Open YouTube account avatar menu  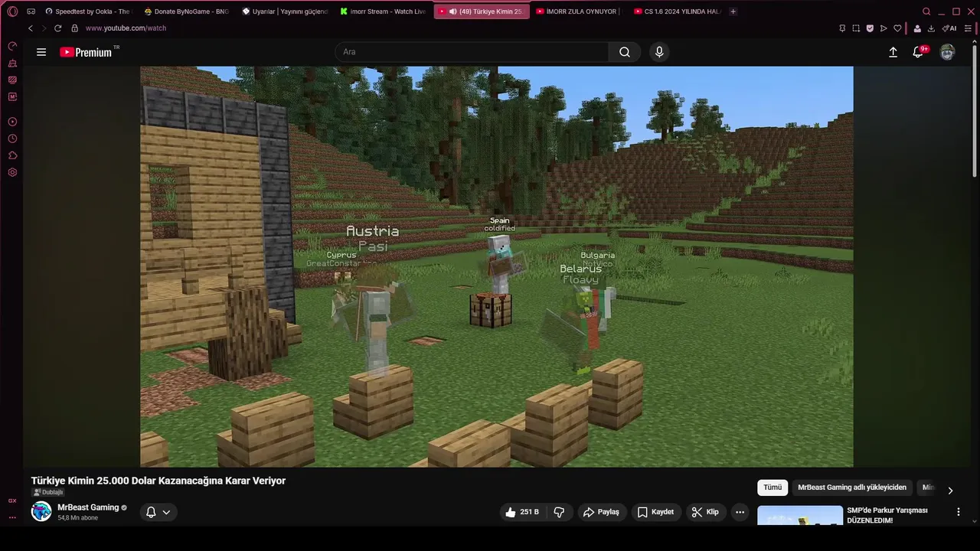[947, 52]
